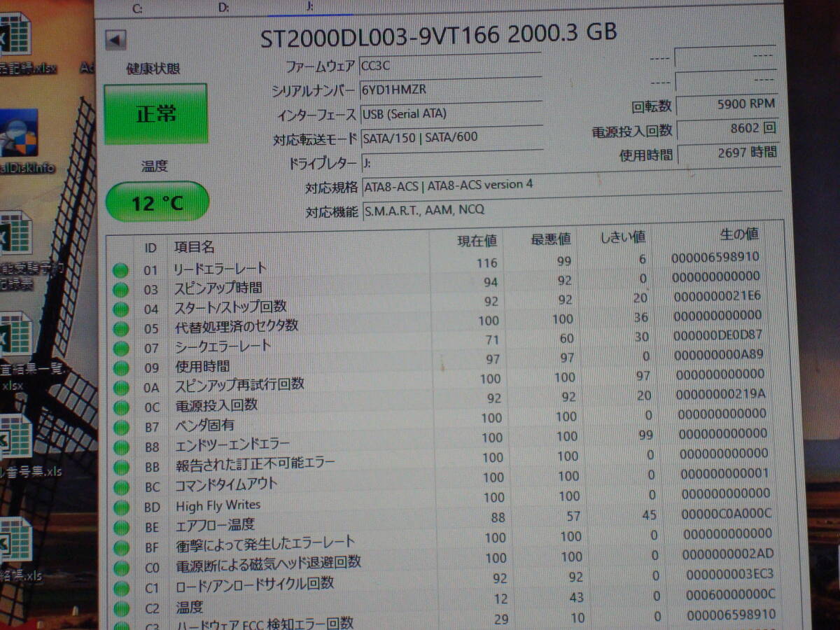Click the S.M.A.R.T., AAM, NCQ features field

pos(571,210)
